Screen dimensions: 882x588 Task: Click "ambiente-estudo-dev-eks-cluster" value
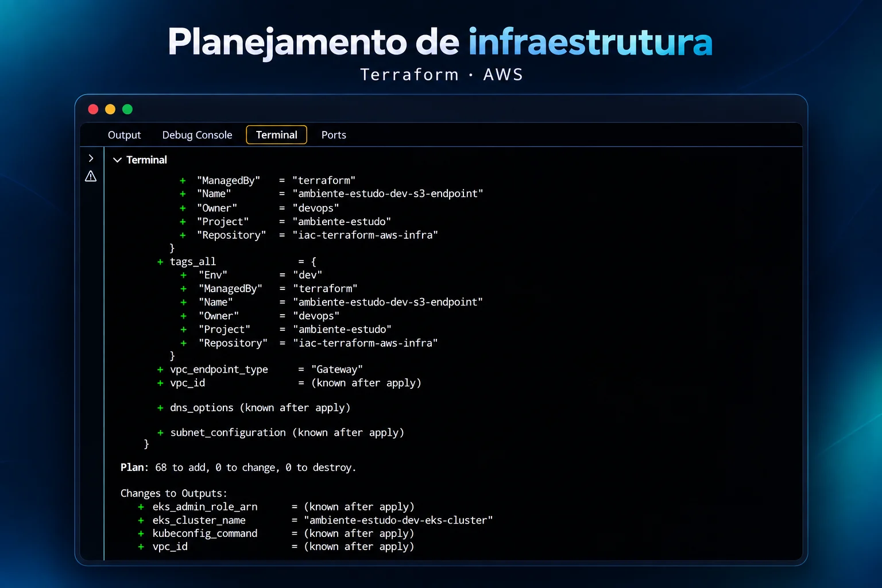399,520
